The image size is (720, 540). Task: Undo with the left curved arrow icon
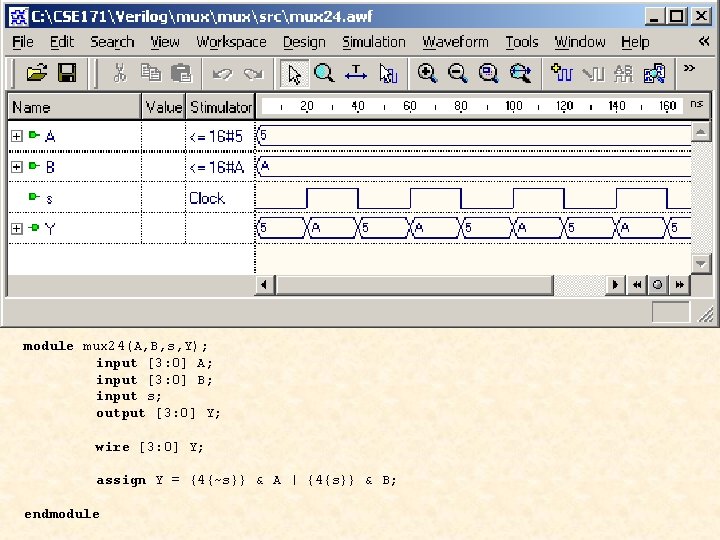pyautogui.click(x=222, y=73)
